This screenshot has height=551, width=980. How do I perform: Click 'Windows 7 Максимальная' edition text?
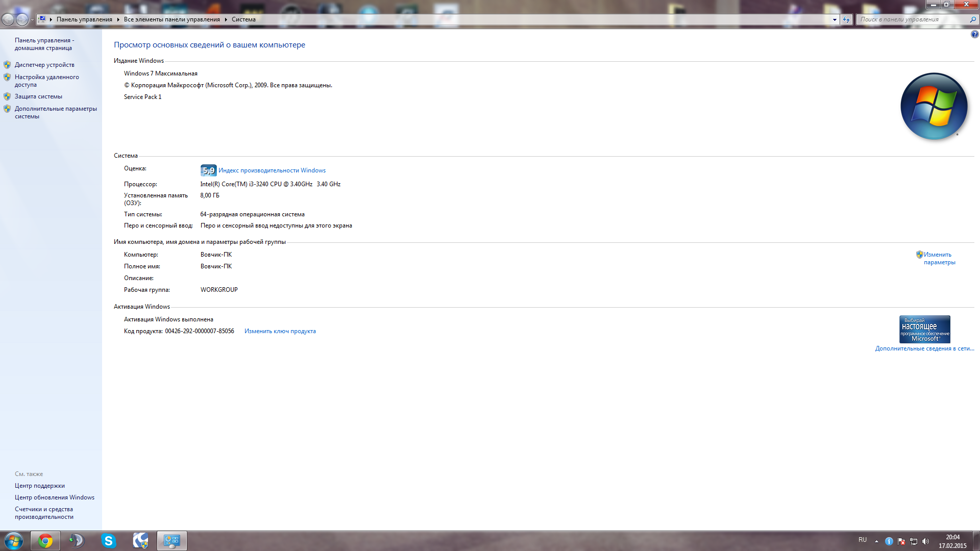161,73
